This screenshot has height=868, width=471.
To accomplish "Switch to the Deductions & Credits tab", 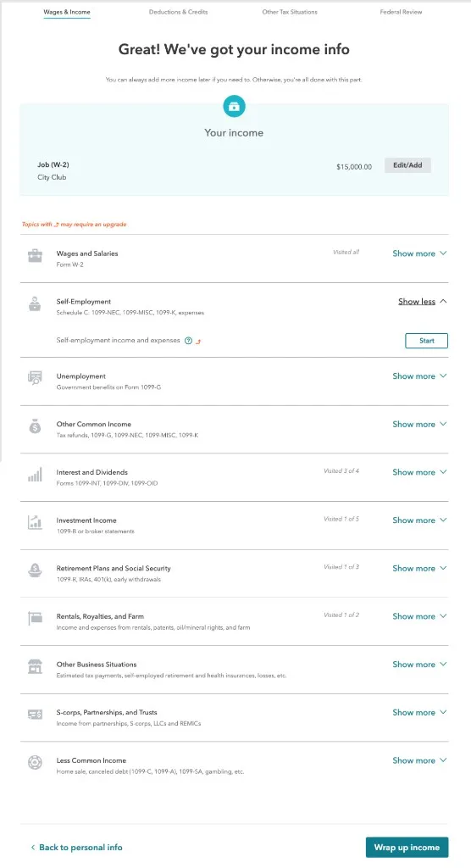I will click(x=178, y=12).
